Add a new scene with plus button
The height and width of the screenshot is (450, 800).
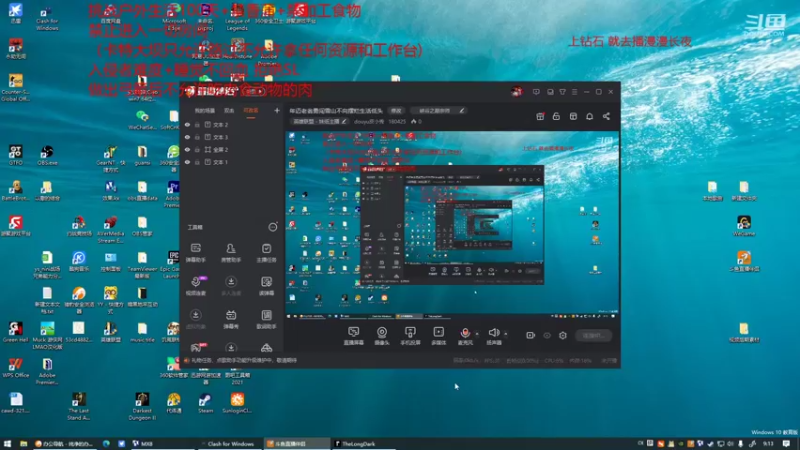coord(277,110)
